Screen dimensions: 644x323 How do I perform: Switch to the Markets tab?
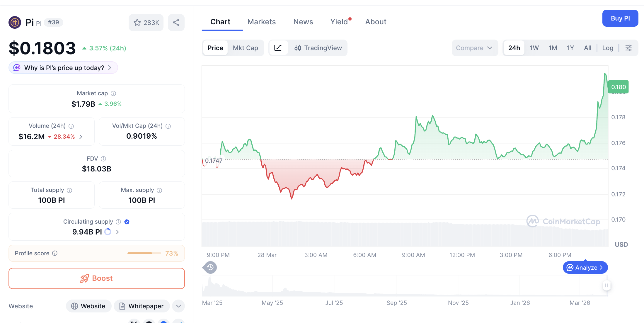[x=261, y=22]
